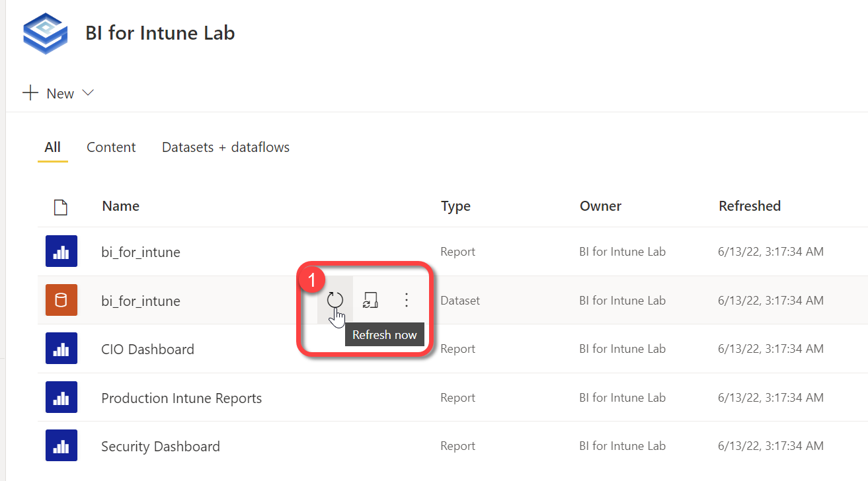Screen dimensions: 868x481
Task: Sort by the Refreshed column header
Action: [x=750, y=206]
